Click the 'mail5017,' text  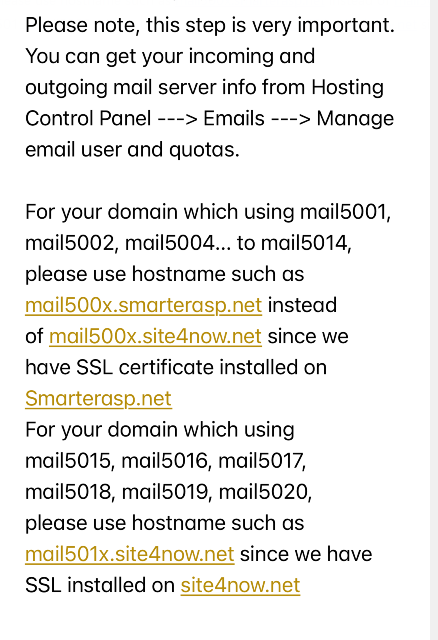[x=262, y=461]
